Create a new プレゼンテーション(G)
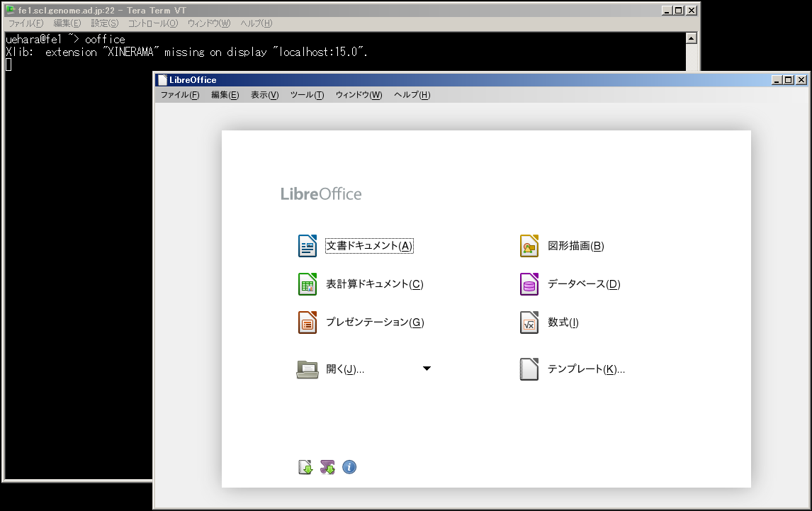Screen dimensions: 812x511 [375, 322]
